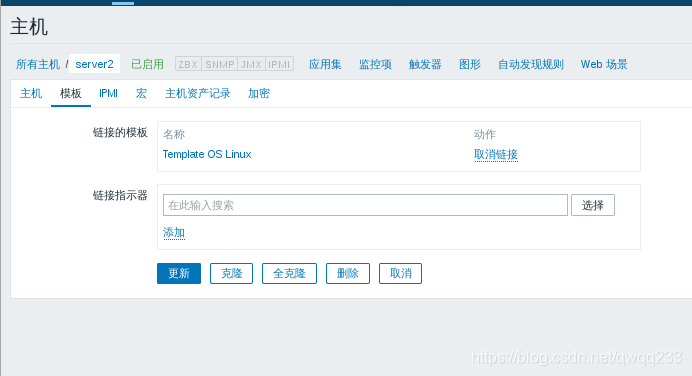
Task: Open the 所有主机 breadcrumb link
Action: coord(38,64)
